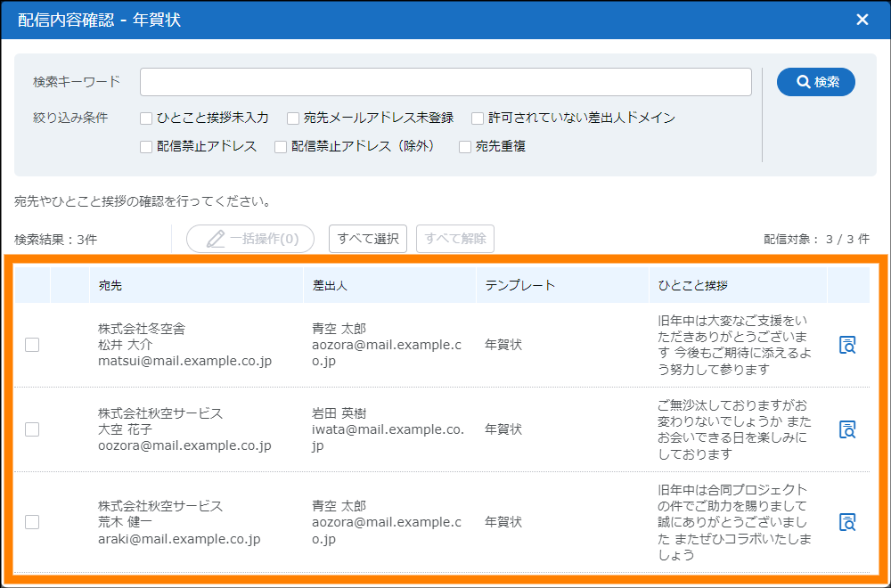Screen dimensions: 891x588
Task: Click into the 検索キーワード input field
Action: [445, 82]
